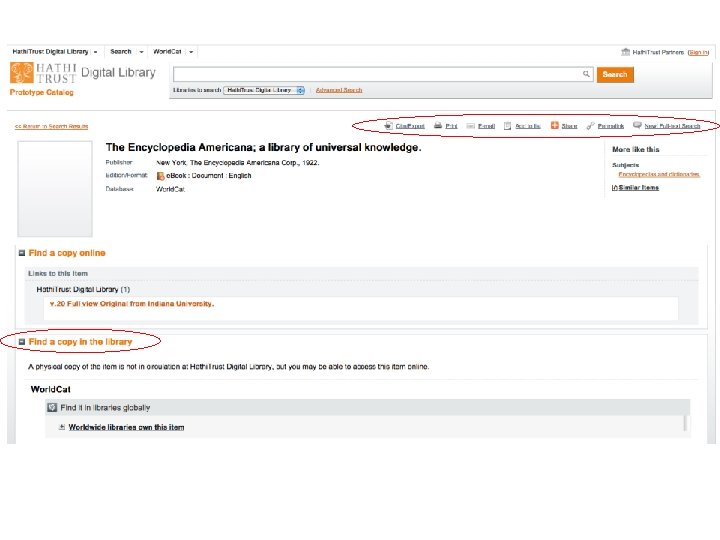
Task: Click the publisher line New York, 1922
Action: [237, 163]
